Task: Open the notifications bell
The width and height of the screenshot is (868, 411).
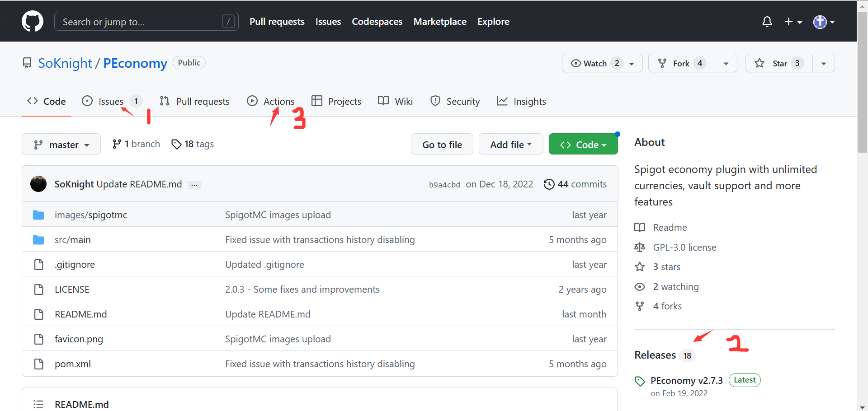Action: [767, 21]
